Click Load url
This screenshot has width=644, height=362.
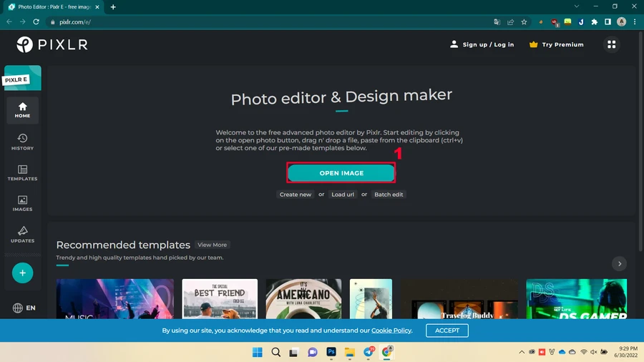343,195
